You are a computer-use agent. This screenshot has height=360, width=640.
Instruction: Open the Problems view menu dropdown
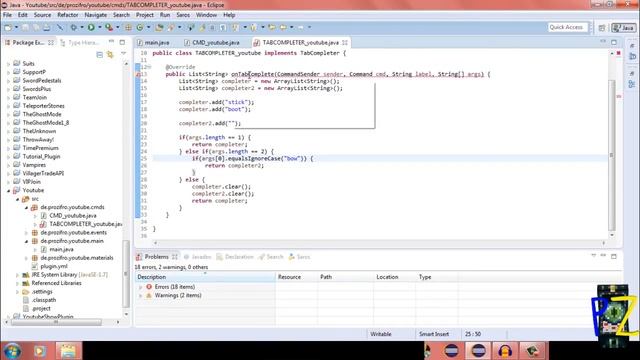click(593, 256)
